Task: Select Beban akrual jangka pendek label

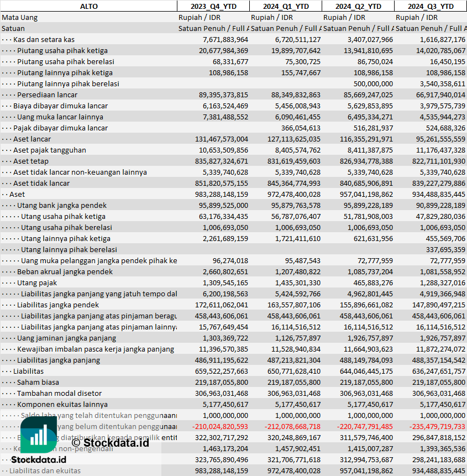Action: [x=65, y=271]
